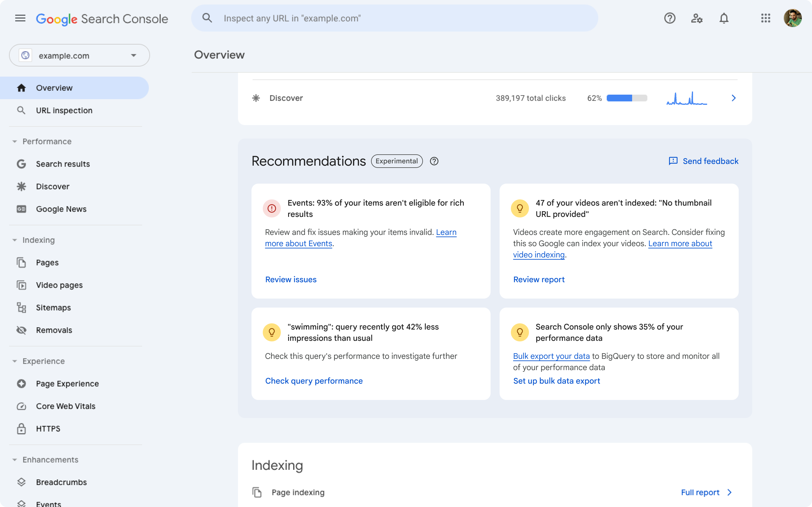The image size is (812, 507).
Task: Click the URL inspection magnifier icon
Action: tap(21, 110)
